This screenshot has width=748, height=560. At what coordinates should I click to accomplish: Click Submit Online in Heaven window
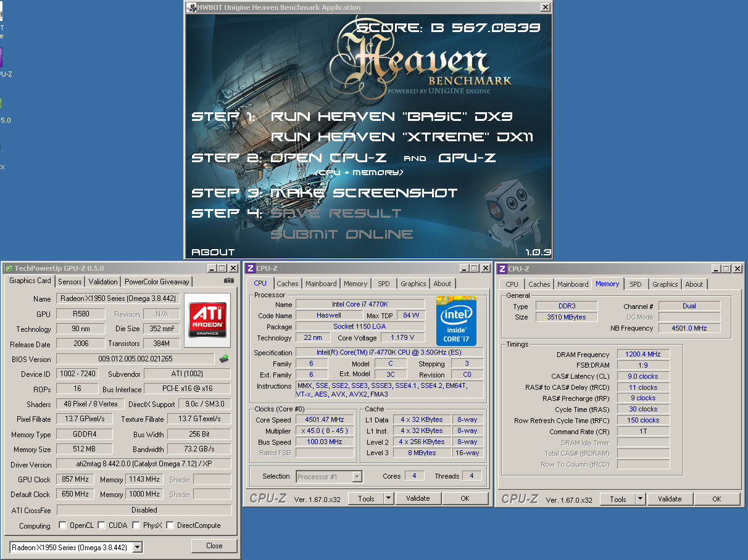point(342,234)
